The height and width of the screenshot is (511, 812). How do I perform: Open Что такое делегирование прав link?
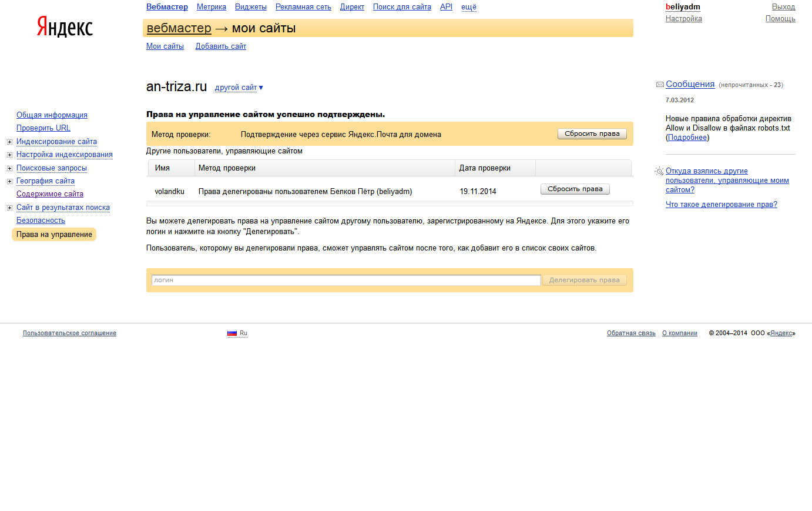tap(722, 205)
